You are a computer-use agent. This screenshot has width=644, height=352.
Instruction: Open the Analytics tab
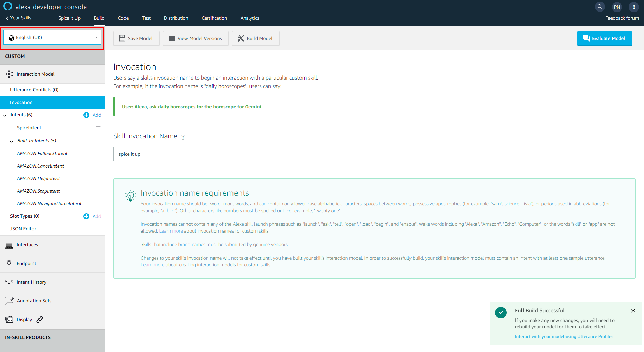(x=250, y=18)
